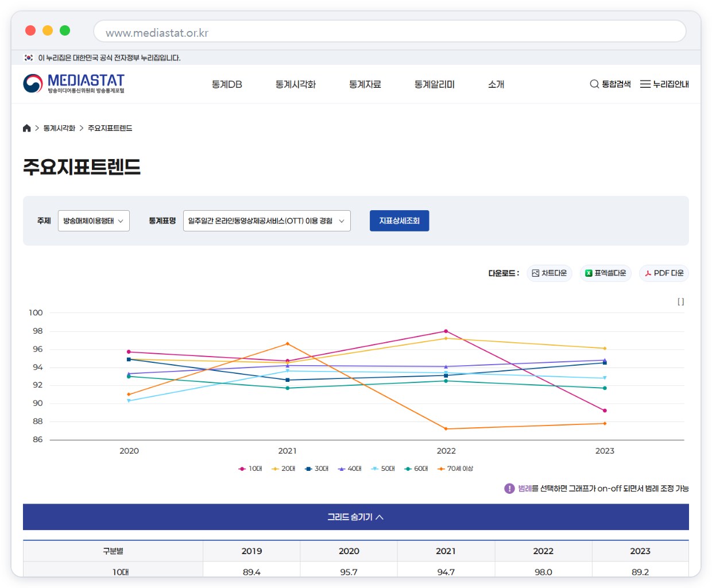712x588 pixels.
Task: Click the home icon in breadcrumb
Action: pyautogui.click(x=26, y=128)
